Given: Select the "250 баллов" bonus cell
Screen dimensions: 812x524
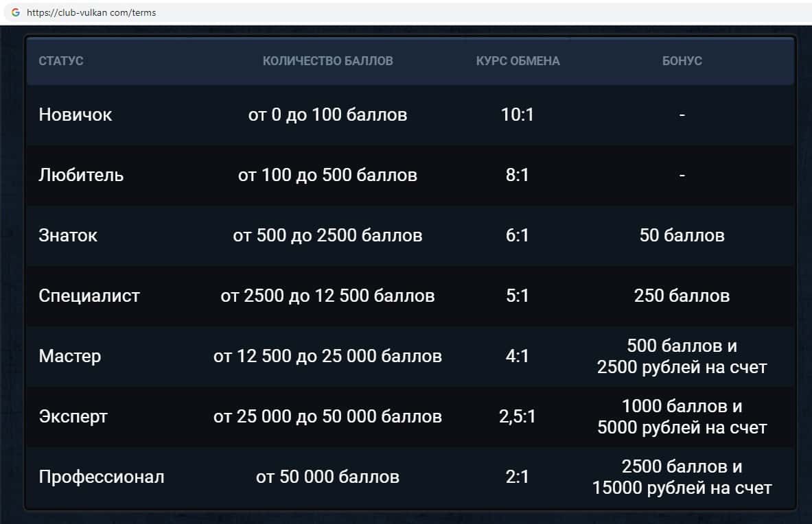Looking at the screenshot, I should click(682, 296).
